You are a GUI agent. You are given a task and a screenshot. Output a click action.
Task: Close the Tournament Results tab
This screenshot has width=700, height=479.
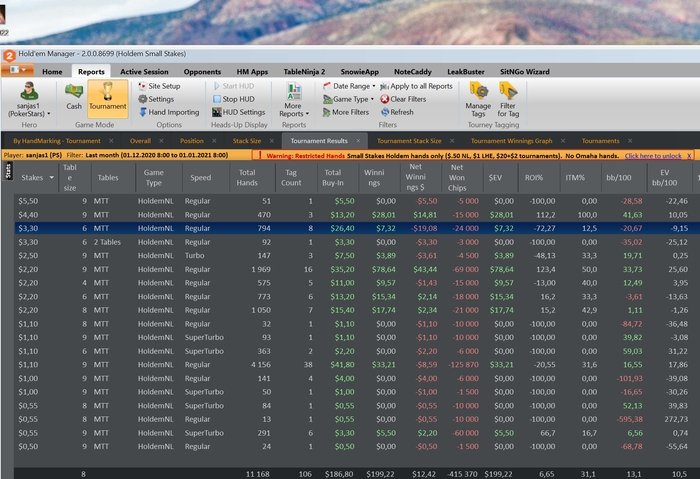[x=358, y=141]
